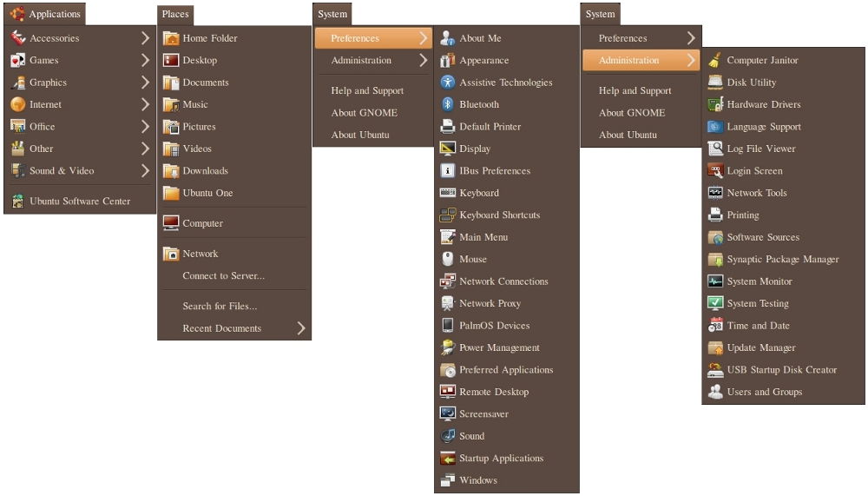Click the Games cards icon

pyautogui.click(x=17, y=60)
